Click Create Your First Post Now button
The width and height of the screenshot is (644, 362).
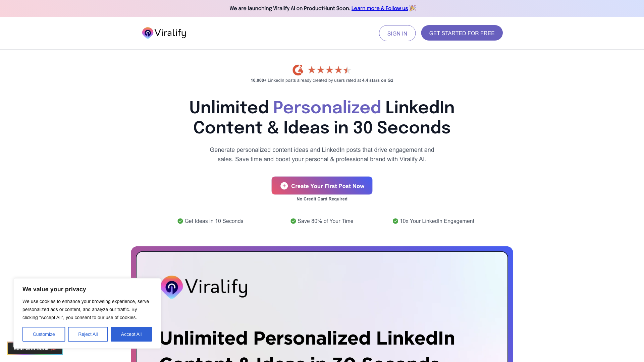click(322, 186)
